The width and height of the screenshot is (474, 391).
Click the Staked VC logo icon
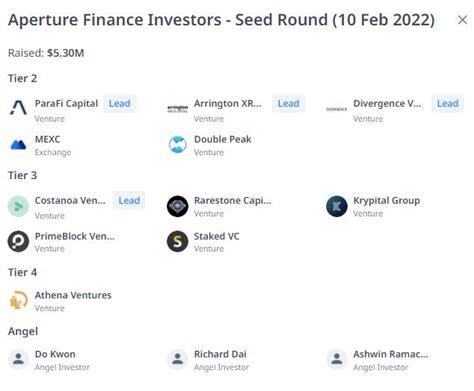177,241
